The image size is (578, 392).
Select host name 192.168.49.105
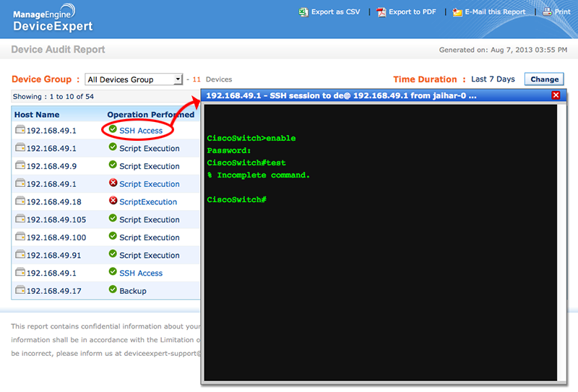coord(56,219)
